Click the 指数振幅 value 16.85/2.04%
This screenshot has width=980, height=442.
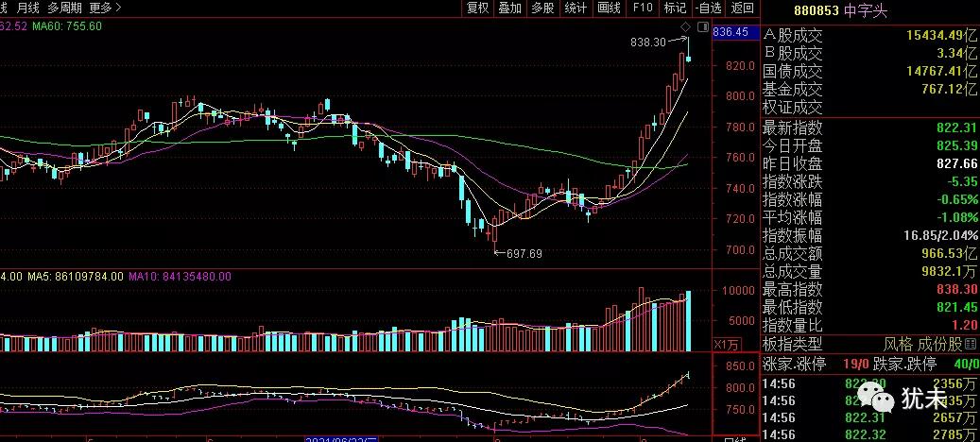[940, 236]
